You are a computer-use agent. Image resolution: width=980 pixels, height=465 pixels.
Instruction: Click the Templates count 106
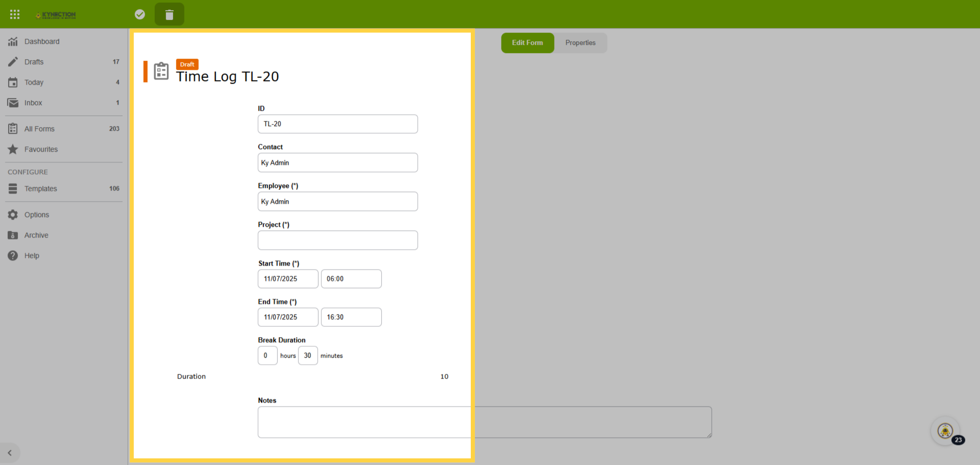point(114,188)
